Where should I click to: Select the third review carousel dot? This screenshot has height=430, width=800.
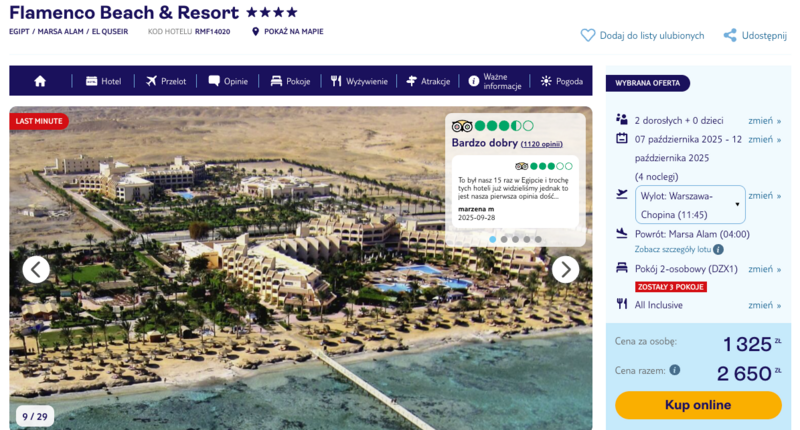(515, 239)
